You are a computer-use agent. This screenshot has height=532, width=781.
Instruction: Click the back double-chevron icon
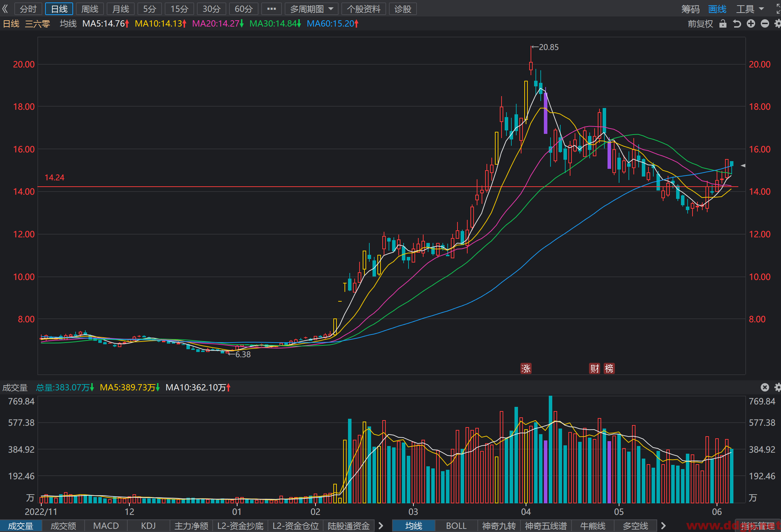pyautogui.click(x=5, y=9)
